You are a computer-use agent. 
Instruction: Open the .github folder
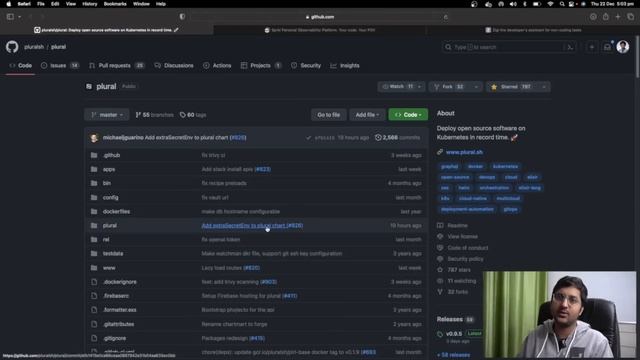pos(111,155)
